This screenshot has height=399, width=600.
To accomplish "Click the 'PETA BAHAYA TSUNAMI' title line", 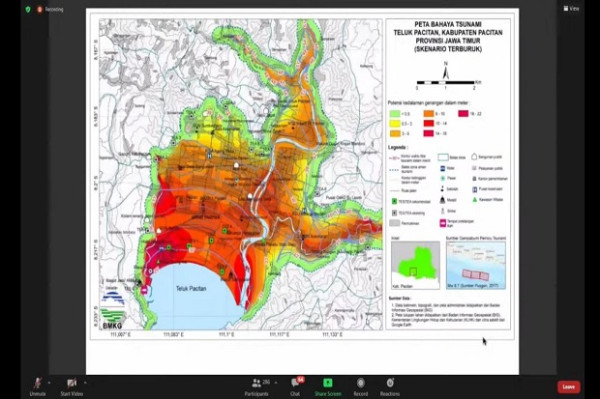I will [x=448, y=24].
